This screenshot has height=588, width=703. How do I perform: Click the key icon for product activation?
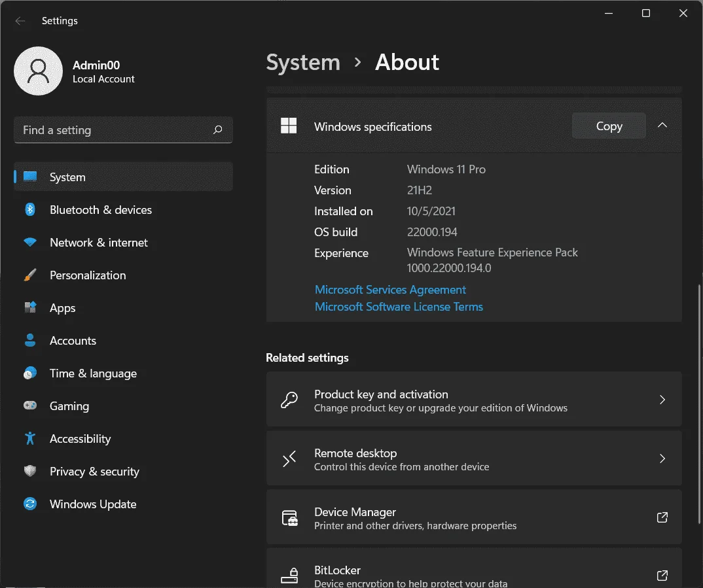289,400
